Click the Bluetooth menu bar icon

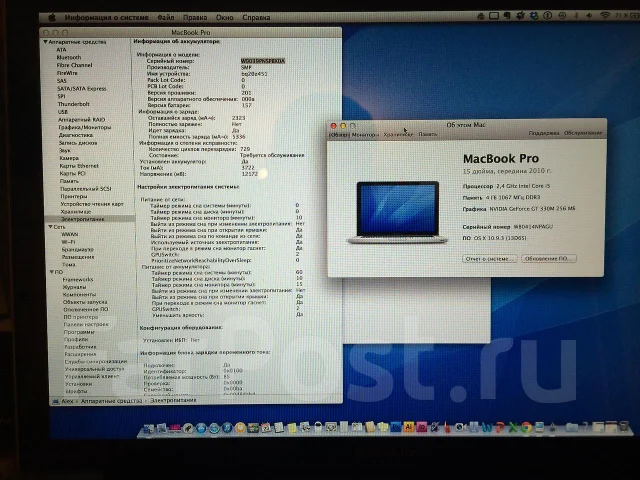pos(576,16)
